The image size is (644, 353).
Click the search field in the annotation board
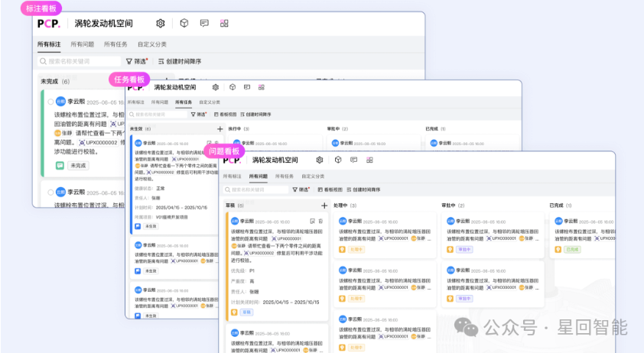point(76,61)
